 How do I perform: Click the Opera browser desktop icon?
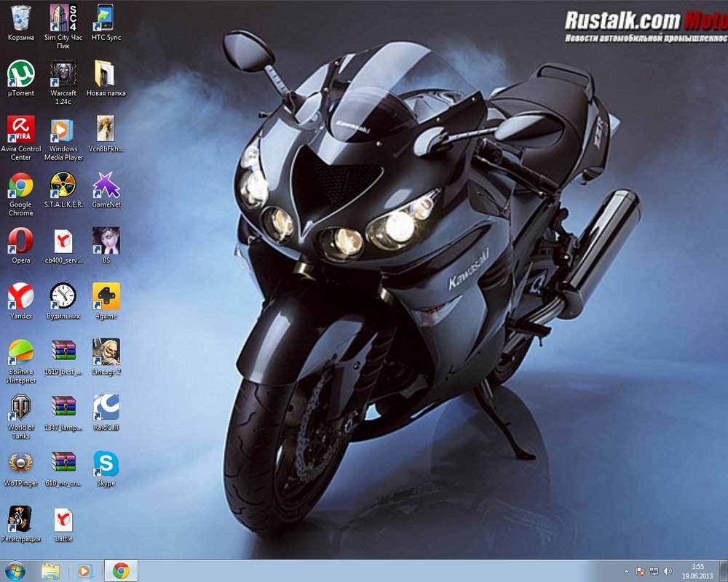(x=21, y=241)
